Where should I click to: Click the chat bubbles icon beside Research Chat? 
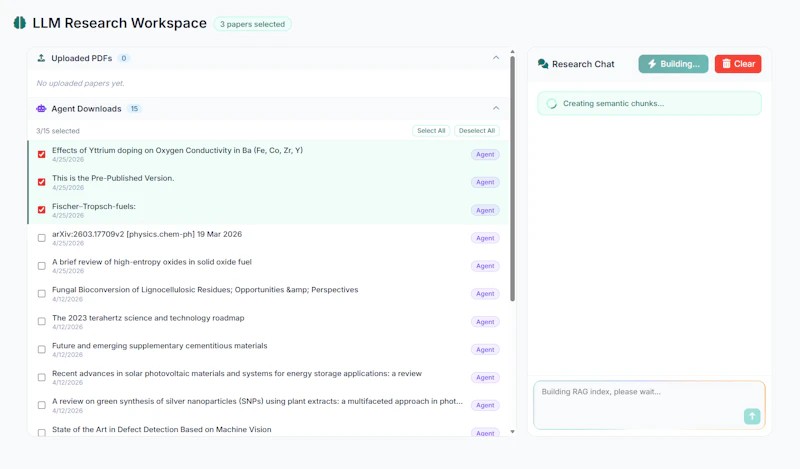click(543, 64)
